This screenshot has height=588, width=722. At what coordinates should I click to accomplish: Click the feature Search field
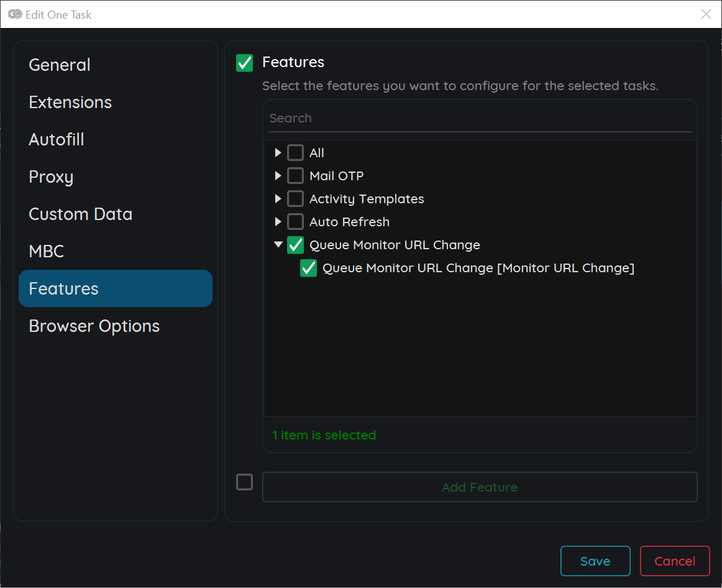478,117
